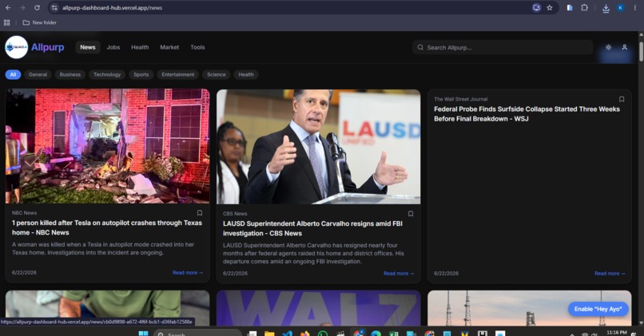Enable "Hey Ayo" voice assistant button
This screenshot has height=336, width=644.
click(598, 309)
